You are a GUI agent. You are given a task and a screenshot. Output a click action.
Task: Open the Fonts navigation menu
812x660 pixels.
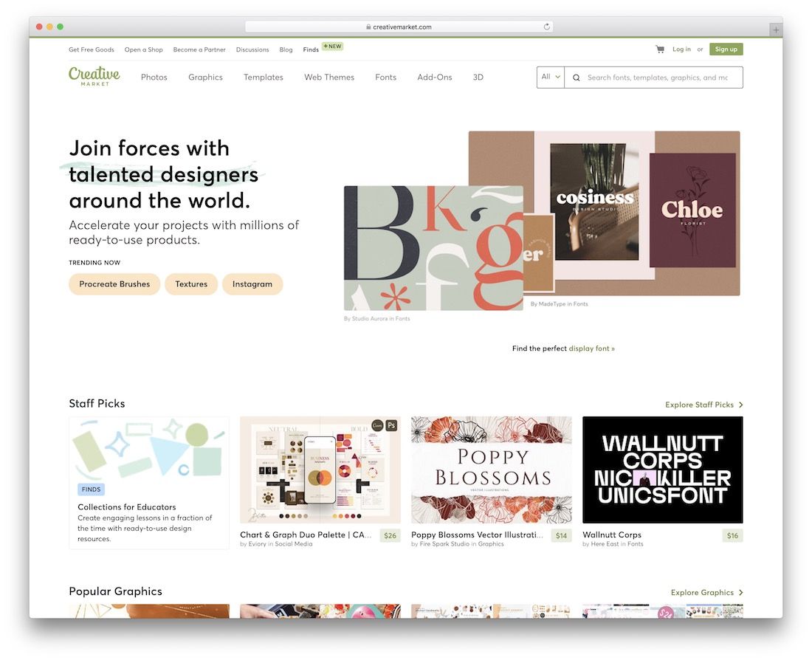(385, 78)
